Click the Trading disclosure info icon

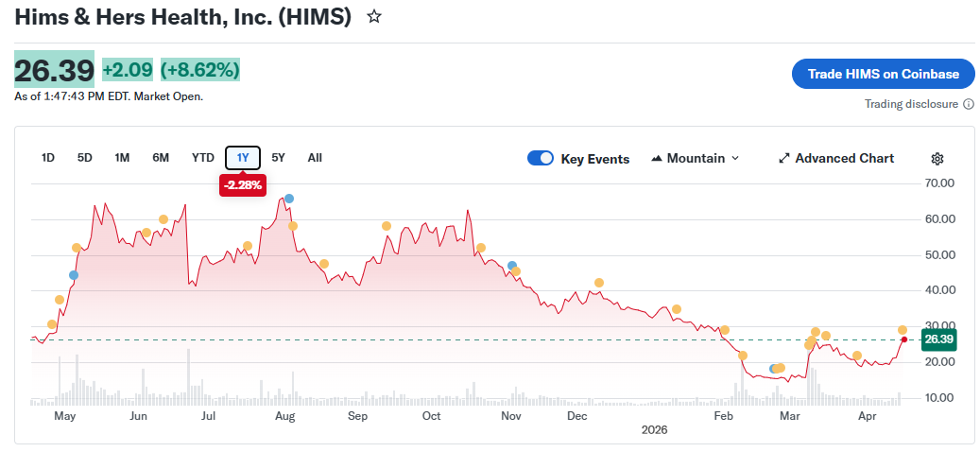pos(969,104)
